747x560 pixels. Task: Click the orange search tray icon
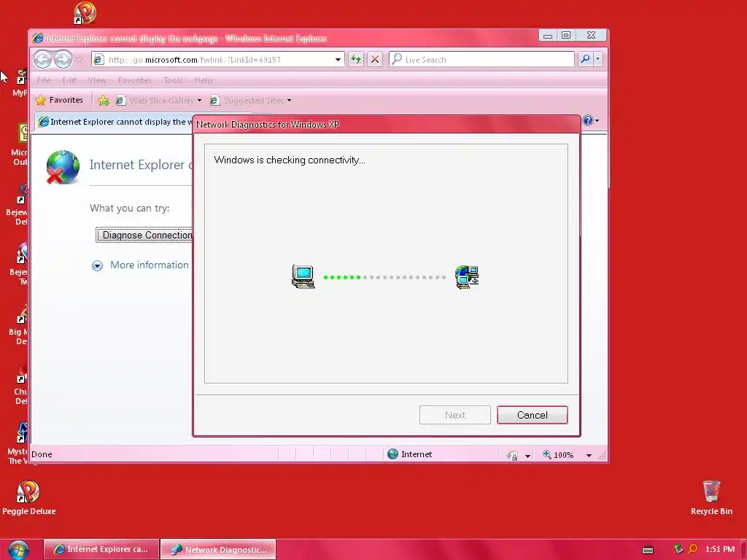693,549
